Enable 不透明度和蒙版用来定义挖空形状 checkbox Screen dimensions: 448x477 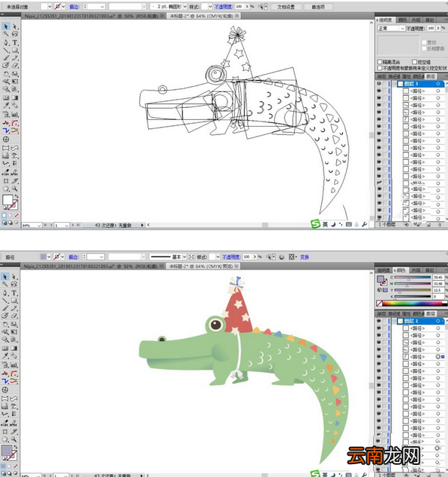tap(379, 68)
